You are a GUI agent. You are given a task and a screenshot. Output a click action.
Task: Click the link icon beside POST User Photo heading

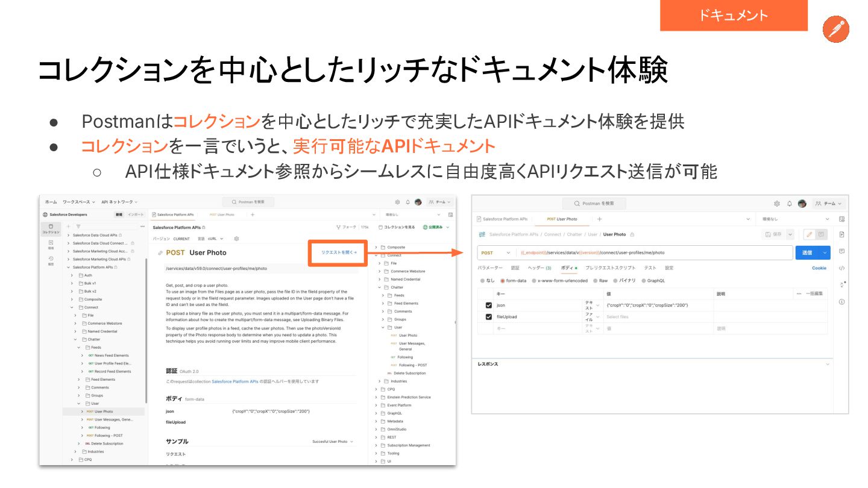[x=160, y=253]
